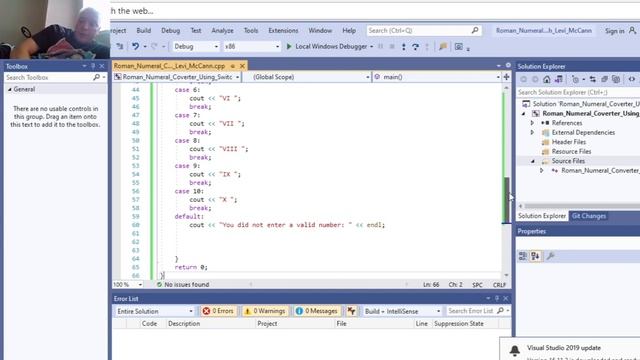Toggle the 0 Messages filter
This screenshot has height=360, width=640.
click(x=317, y=311)
